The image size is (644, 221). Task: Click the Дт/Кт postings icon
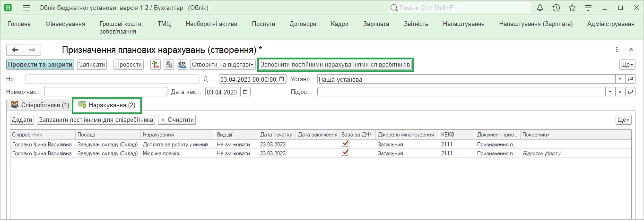click(x=156, y=65)
